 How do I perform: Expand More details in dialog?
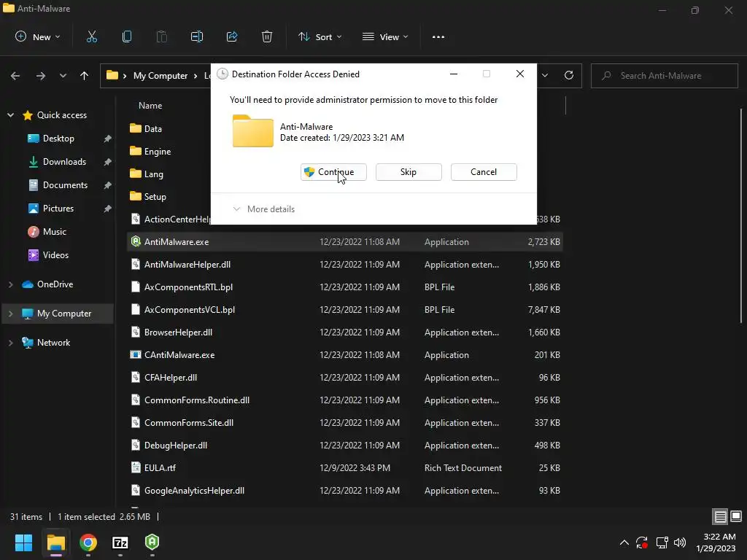pos(263,209)
